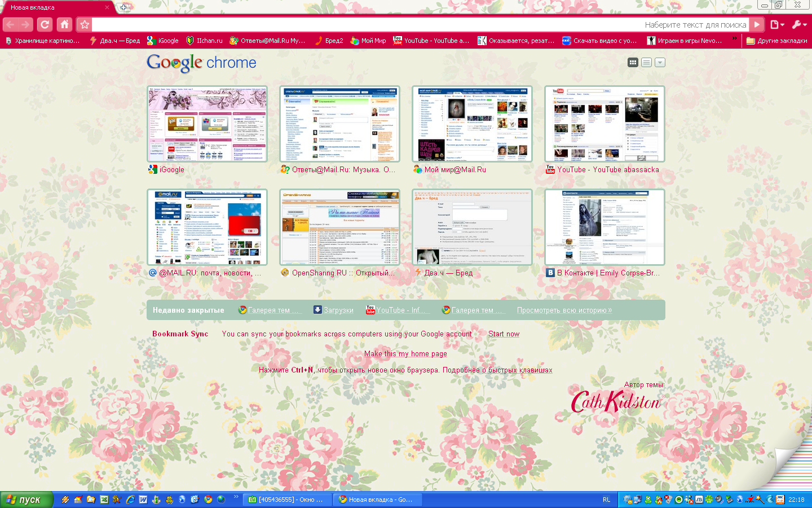Click Make this my home page
The image size is (812, 508).
[x=405, y=353]
